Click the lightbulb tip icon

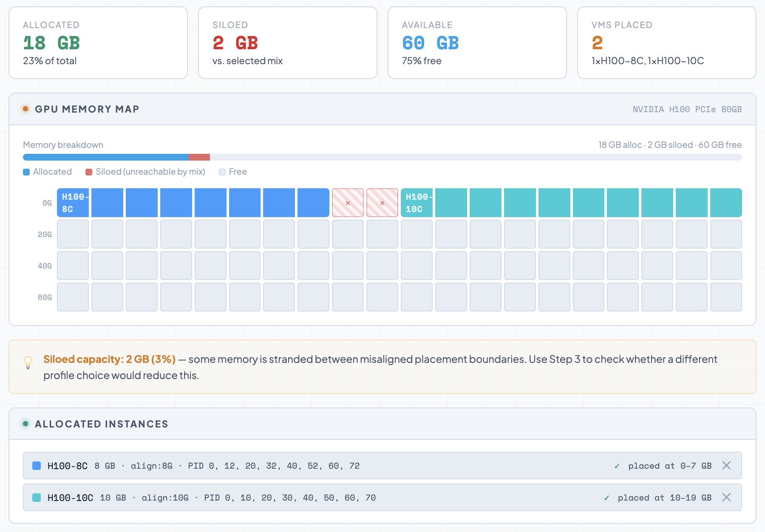pos(28,362)
